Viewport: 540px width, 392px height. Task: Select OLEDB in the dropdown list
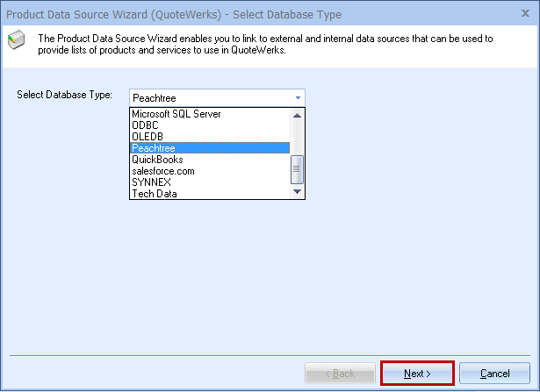point(210,137)
